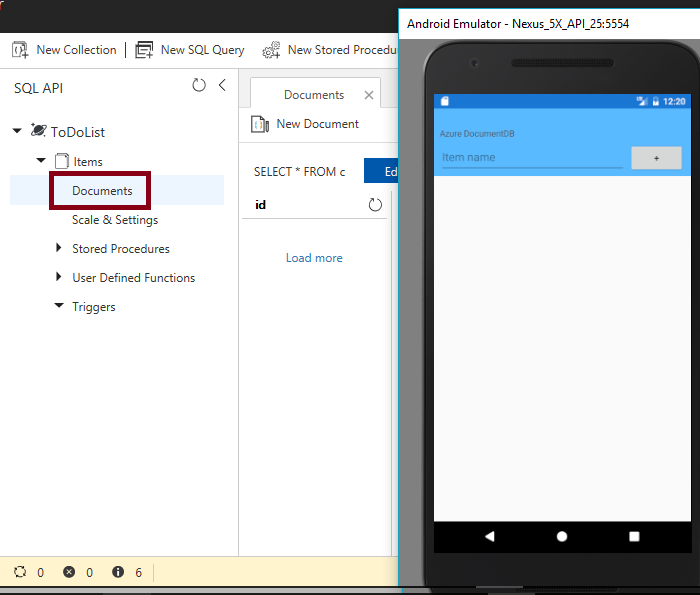Click the Items collection page icon
Image resolution: width=700 pixels, height=595 pixels.
[x=62, y=161]
